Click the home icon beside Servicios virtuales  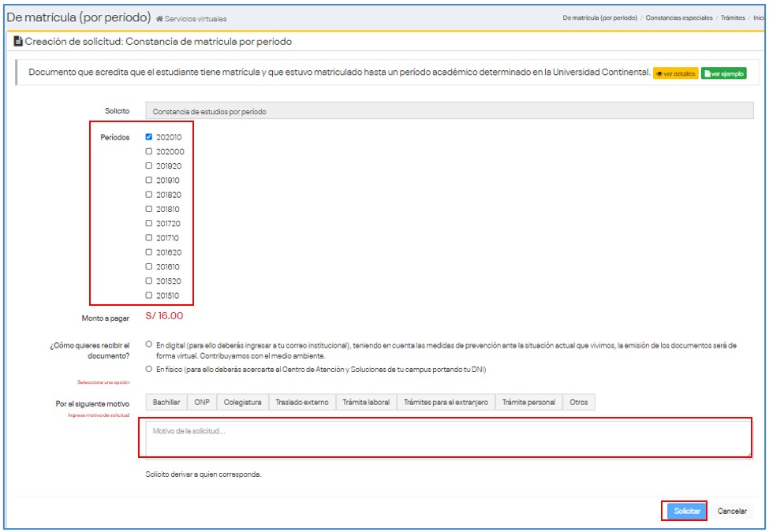click(x=160, y=18)
